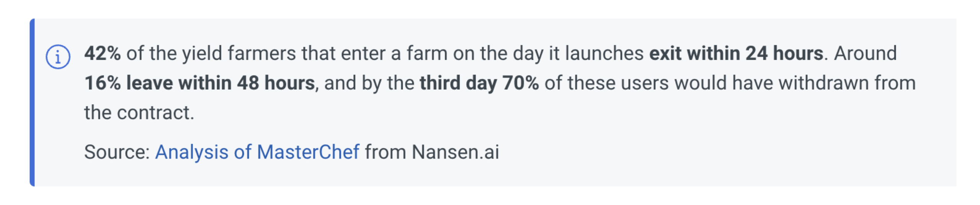The image size is (980, 205).
Task: Select the bold 'exit within 24 hours' text
Action: click(x=736, y=53)
